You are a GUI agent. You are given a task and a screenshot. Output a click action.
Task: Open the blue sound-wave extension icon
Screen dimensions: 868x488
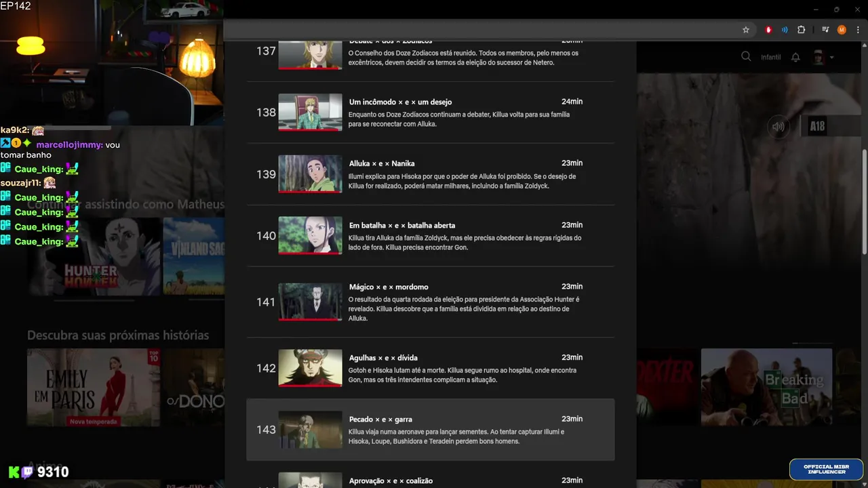coord(785,30)
